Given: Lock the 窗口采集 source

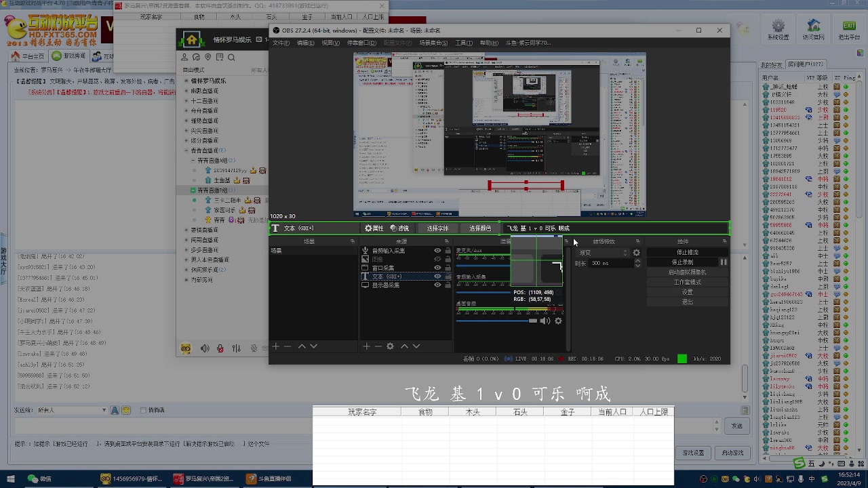Looking at the screenshot, I should pos(448,268).
